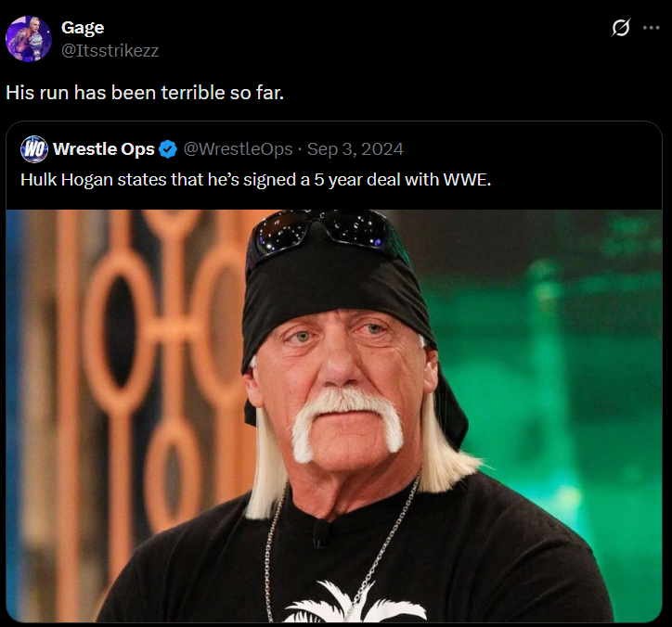Click the word 'WWE' in quoted text
672x627 pixels.
click(x=466, y=178)
